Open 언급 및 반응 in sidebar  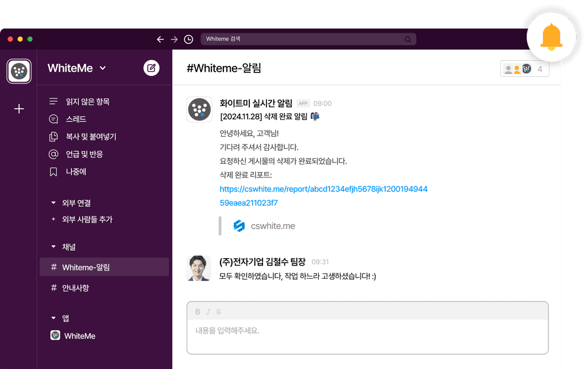[x=76, y=154]
